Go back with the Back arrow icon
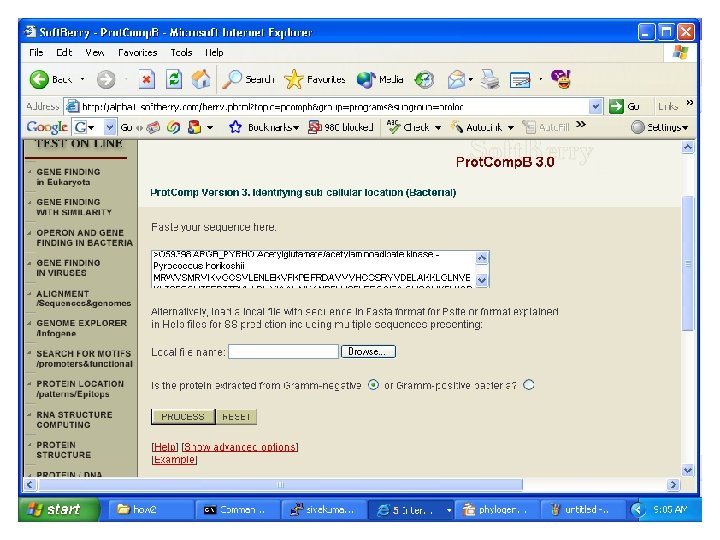This screenshot has height=540, width=720. click(39, 80)
